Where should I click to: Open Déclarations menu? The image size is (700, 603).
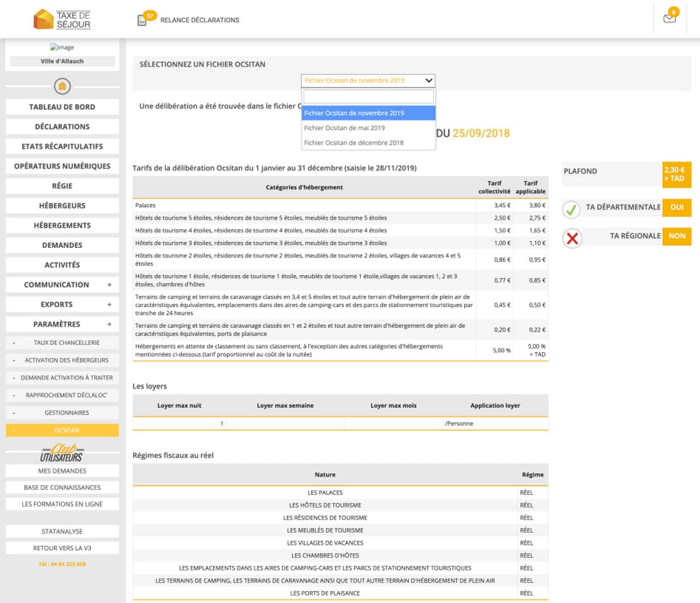pos(62,126)
